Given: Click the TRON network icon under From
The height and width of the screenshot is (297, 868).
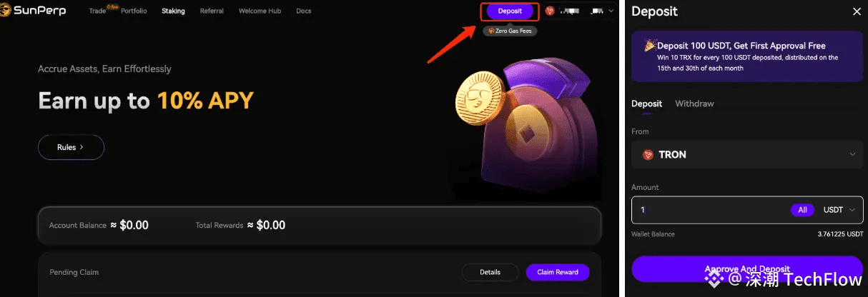Looking at the screenshot, I should point(648,154).
